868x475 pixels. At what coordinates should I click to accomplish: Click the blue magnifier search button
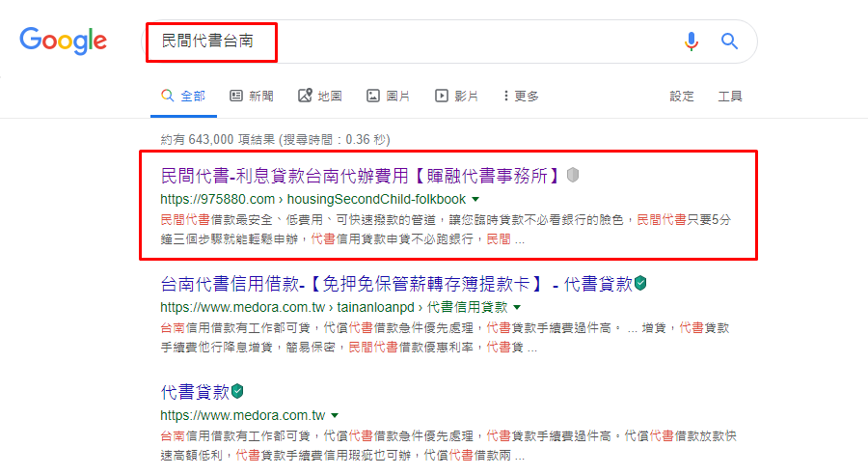coord(729,41)
